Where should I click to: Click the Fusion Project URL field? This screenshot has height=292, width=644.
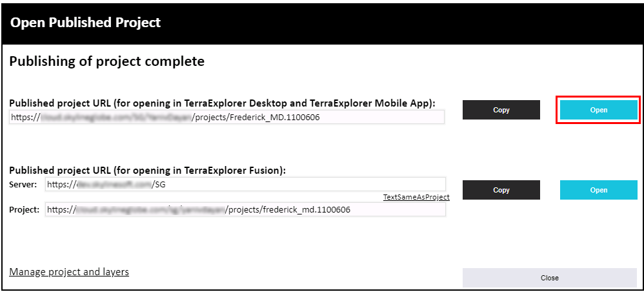coord(245,210)
